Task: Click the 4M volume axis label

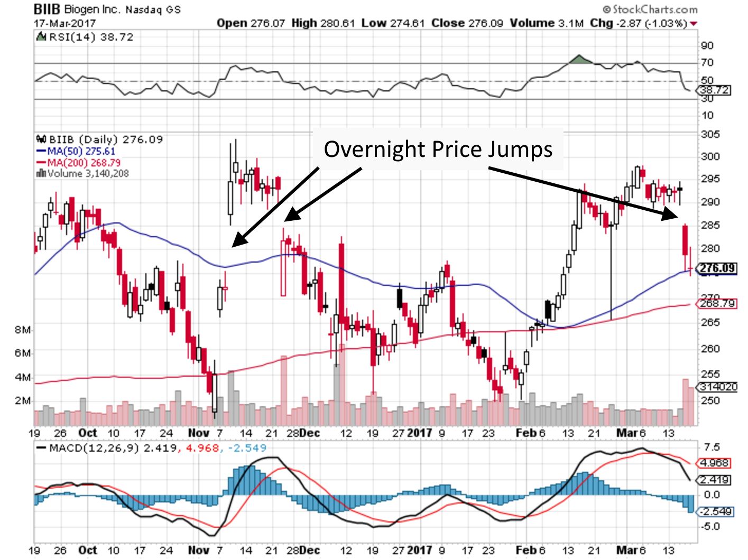Action: [x=23, y=378]
